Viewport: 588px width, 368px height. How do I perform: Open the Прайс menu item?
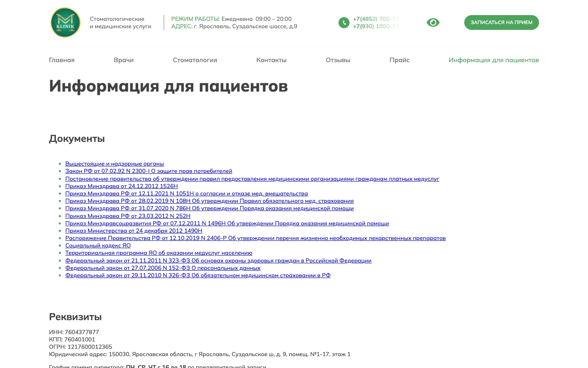tap(399, 60)
